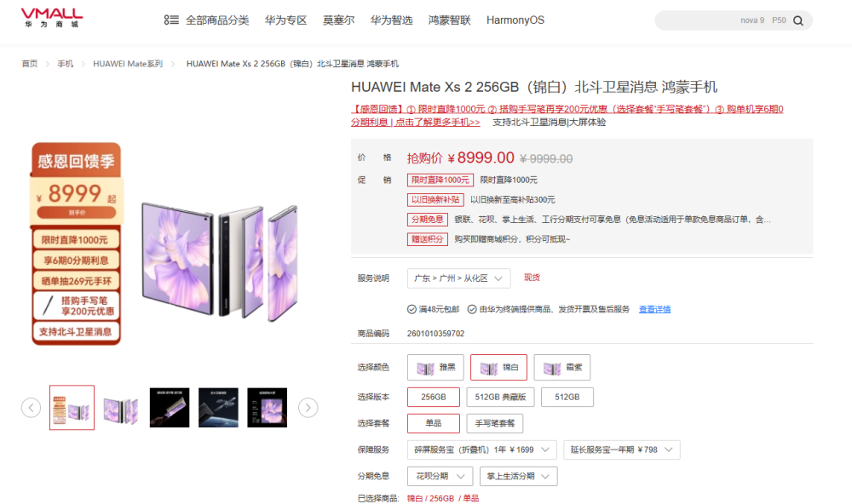
Task: Select the plain 512GB version
Action: [x=567, y=397]
